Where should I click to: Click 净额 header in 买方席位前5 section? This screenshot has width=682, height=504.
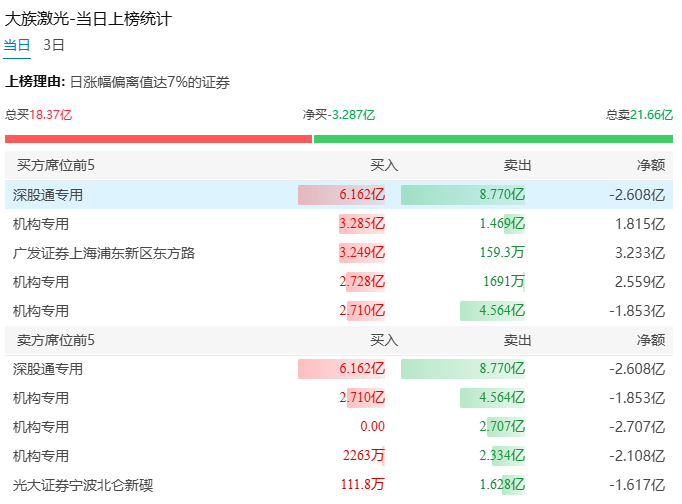coord(651,165)
